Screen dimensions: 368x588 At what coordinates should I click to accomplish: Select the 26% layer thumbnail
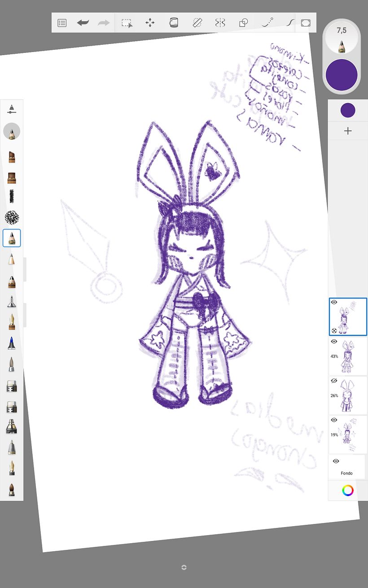[x=348, y=395]
